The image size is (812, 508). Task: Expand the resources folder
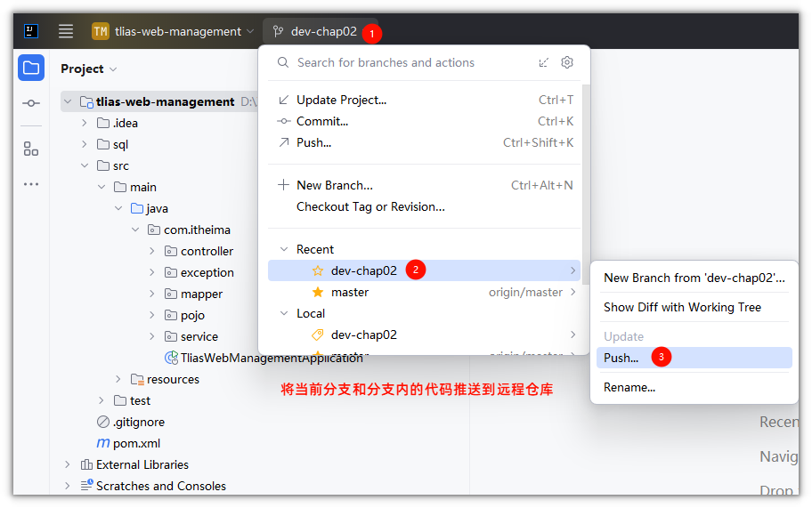(x=118, y=379)
